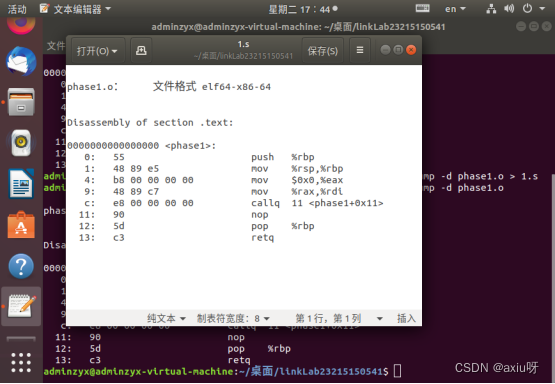Open the 第1行 第1列 position dropdown arrow

[x=379, y=319]
